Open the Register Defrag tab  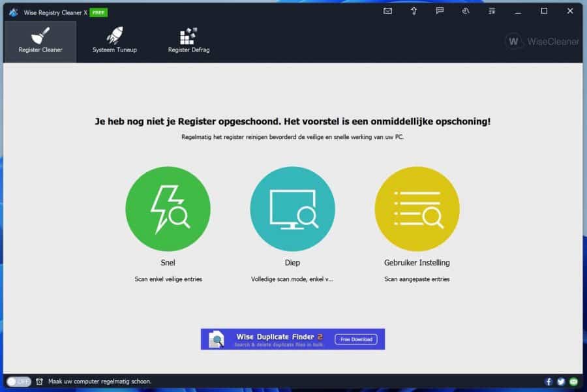188,41
